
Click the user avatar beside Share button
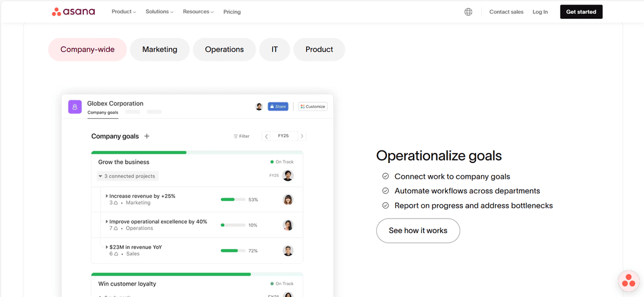tap(259, 107)
